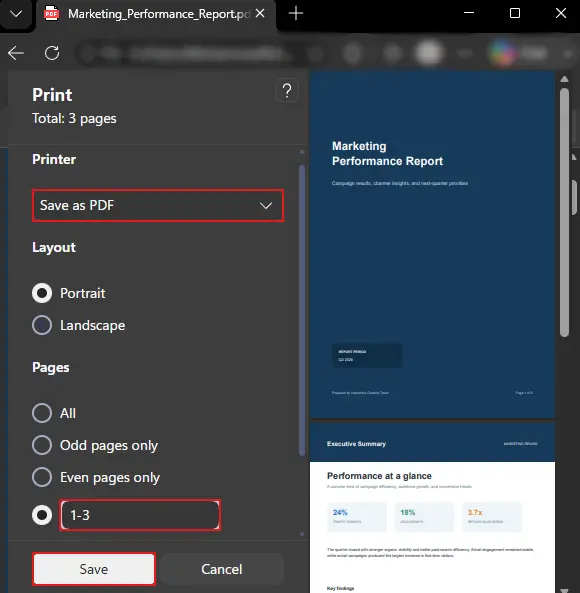Minimize the browser window
Image resolution: width=580 pixels, height=593 pixels.
[x=469, y=13]
